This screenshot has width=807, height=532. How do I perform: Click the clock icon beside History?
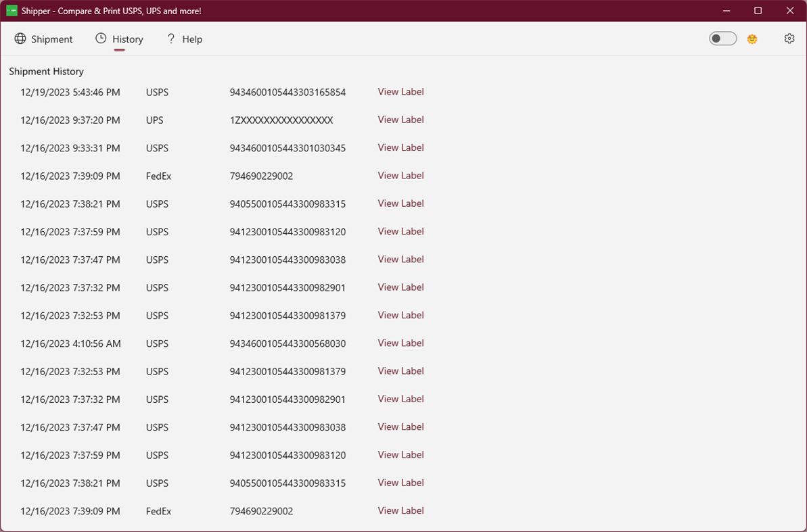(101, 39)
